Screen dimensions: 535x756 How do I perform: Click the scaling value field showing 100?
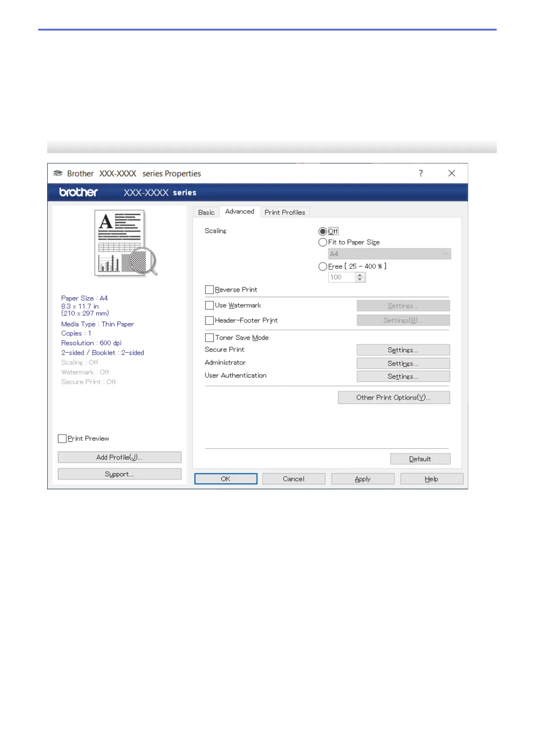(x=342, y=277)
